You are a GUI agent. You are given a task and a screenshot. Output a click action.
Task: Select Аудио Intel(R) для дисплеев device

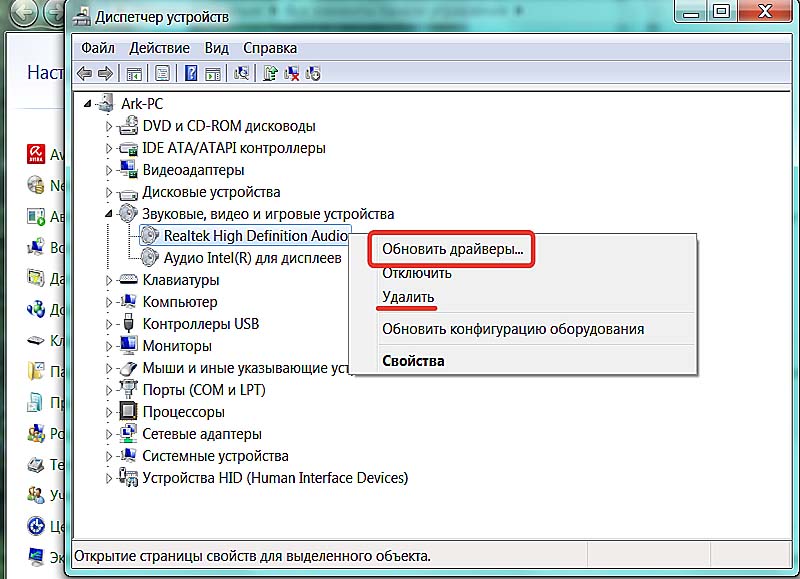pos(252,258)
